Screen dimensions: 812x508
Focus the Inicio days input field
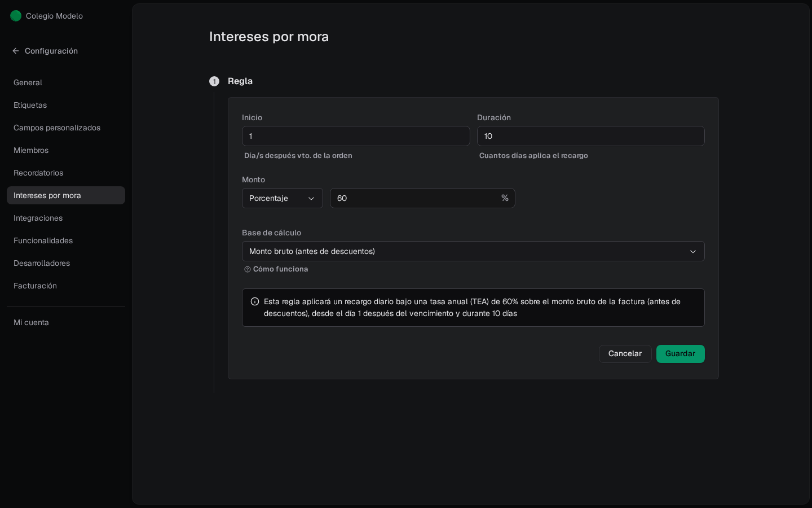[356, 136]
